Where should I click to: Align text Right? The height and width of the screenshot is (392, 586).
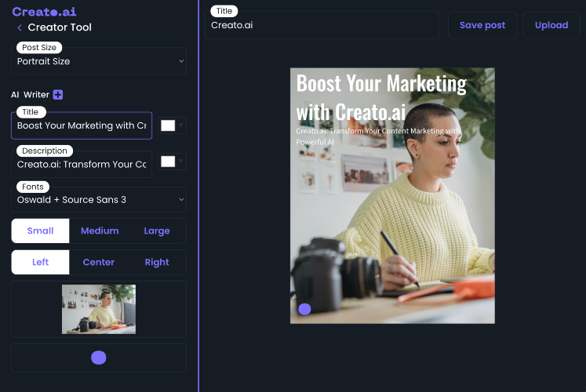tap(157, 262)
